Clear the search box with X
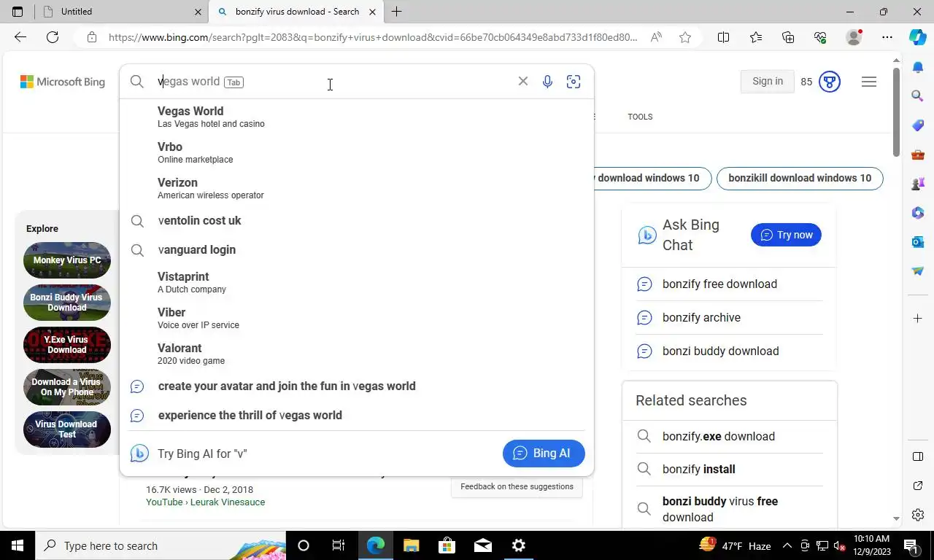This screenshot has height=560, width=934. [522, 81]
